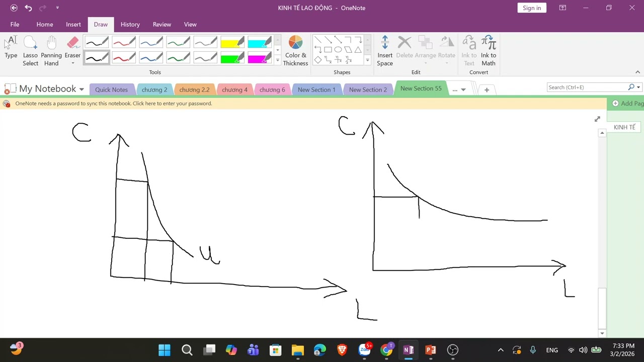
Task: Open the History tab
Action: [x=130, y=24]
